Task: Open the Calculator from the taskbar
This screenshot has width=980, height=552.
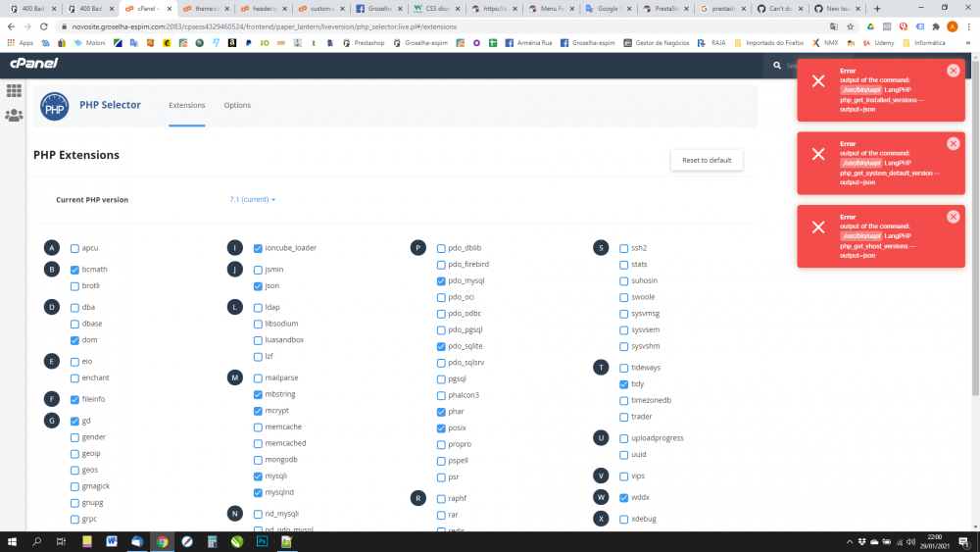Action: pos(212,542)
